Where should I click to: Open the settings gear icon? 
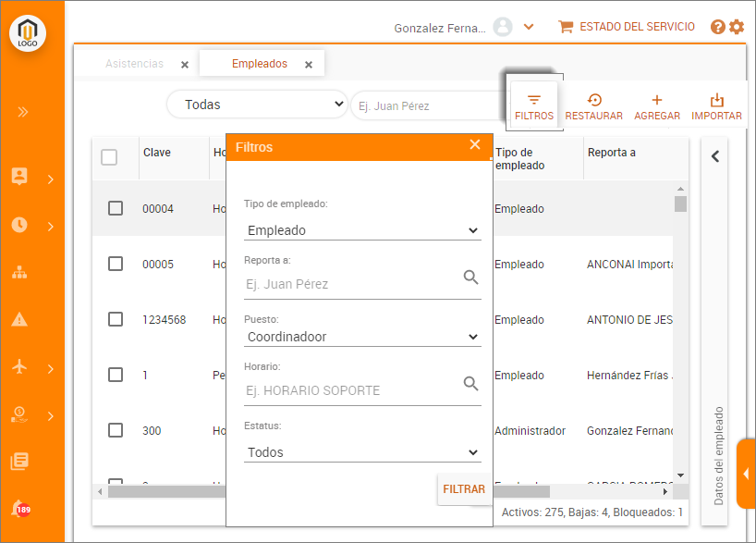coord(737,27)
